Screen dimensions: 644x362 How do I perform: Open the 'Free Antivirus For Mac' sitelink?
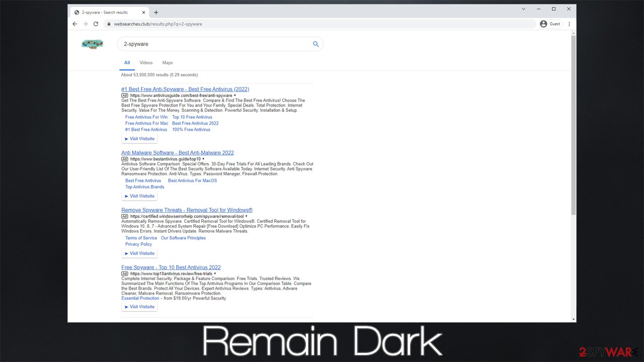coord(146,123)
